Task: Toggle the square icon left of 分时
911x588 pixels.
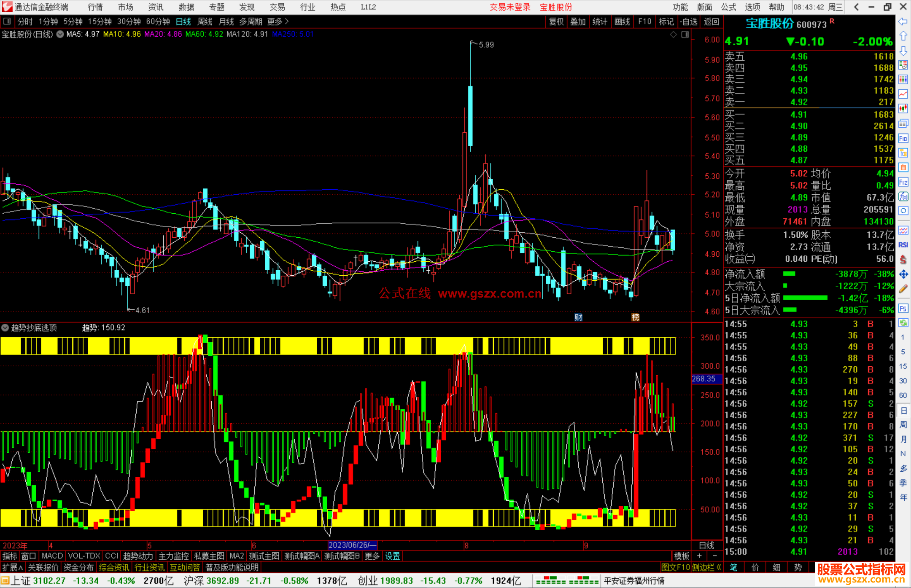Action: coord(7,21)
